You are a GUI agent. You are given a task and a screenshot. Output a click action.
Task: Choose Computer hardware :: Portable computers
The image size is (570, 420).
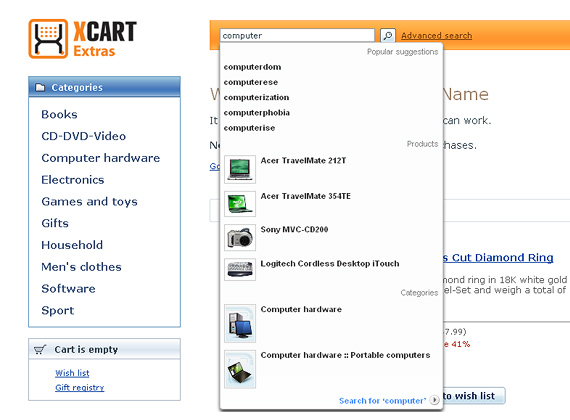click(x=345, y=355)
